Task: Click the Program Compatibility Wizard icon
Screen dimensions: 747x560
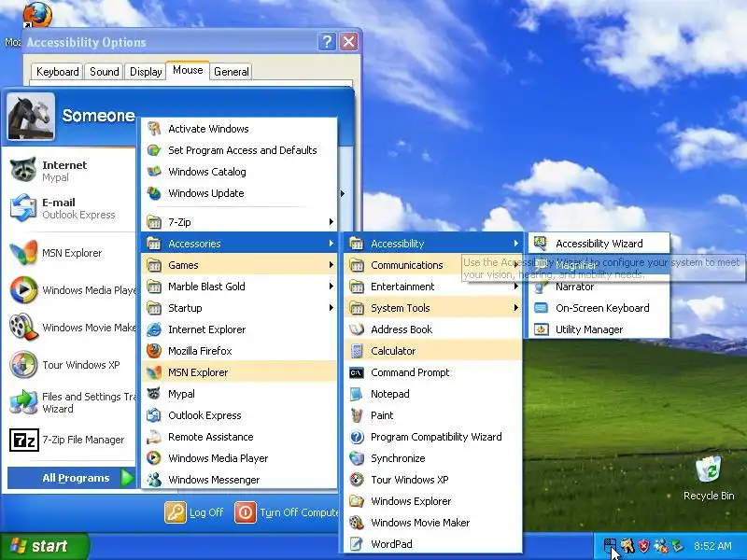Action: pyautogui.click(x=357, y=437)
